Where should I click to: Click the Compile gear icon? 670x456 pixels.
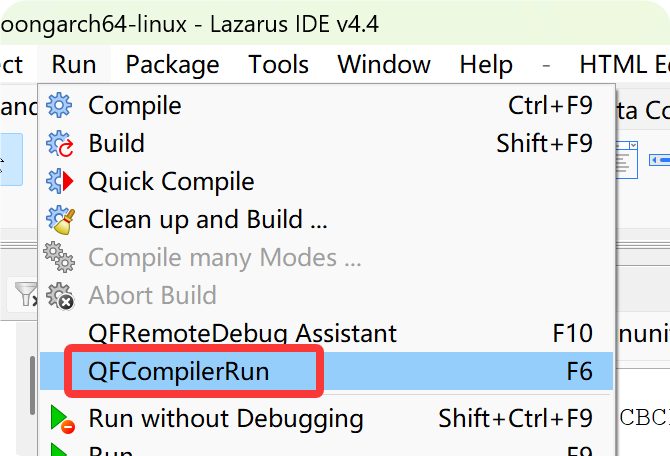pos(60,105)
